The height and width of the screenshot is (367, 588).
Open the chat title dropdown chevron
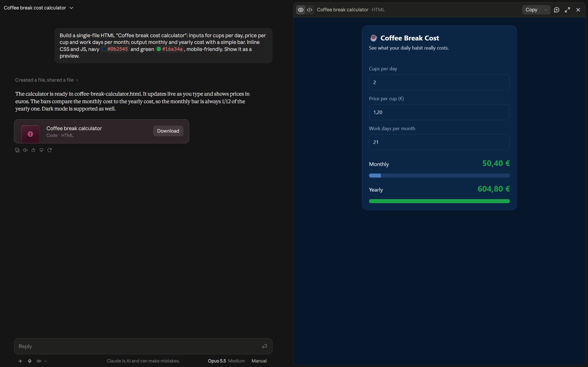tap(71, 8)
